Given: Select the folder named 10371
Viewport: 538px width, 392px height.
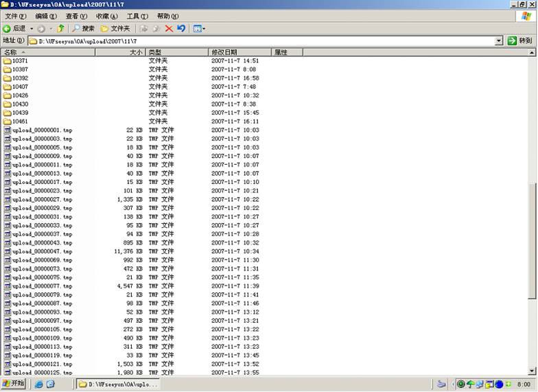Looking at the screenshot, I should 20,61.
